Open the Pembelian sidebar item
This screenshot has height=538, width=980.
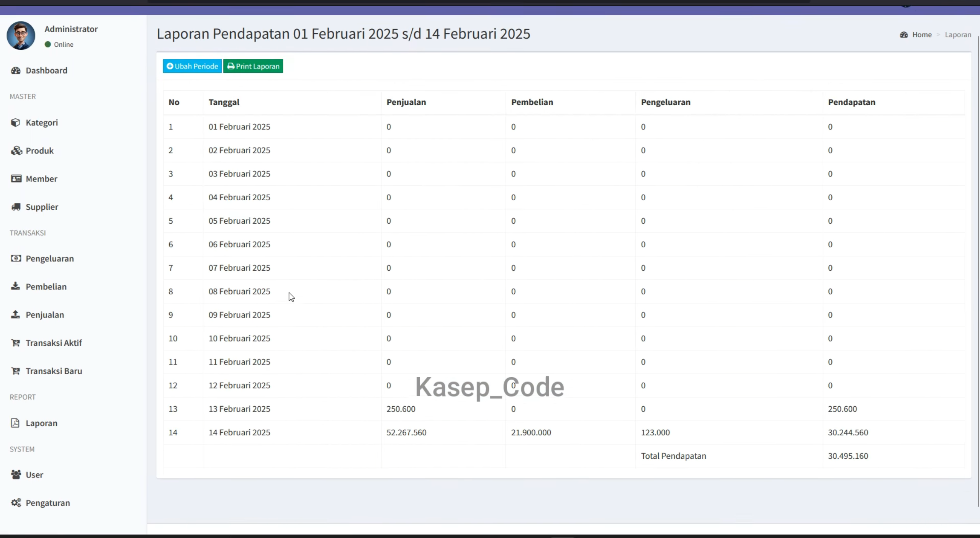(x=73, y=286)
